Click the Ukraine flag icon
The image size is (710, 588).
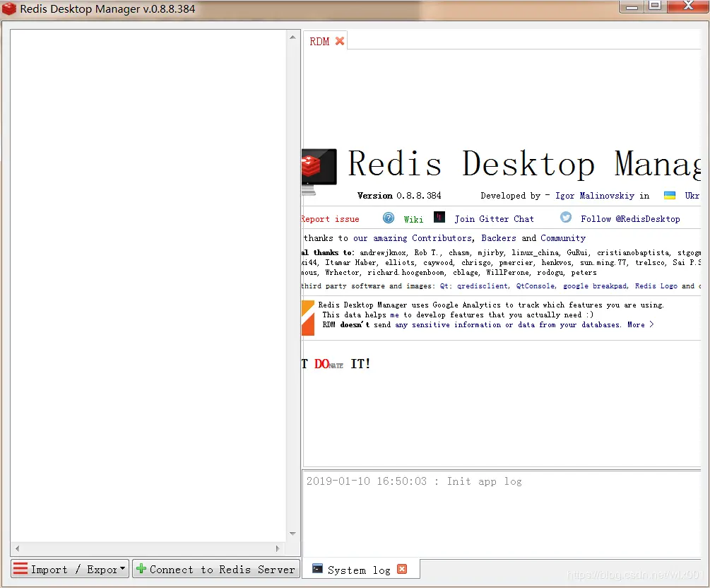pos(670,195)
